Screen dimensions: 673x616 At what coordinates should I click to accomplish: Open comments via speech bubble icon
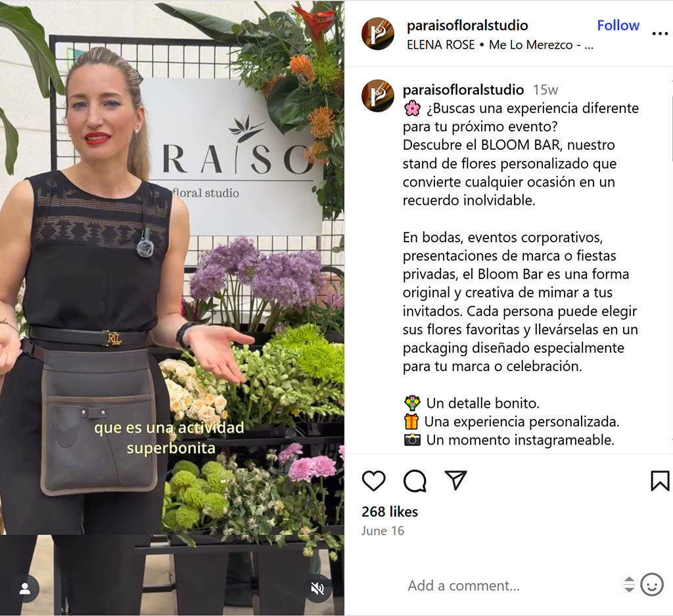415,481
